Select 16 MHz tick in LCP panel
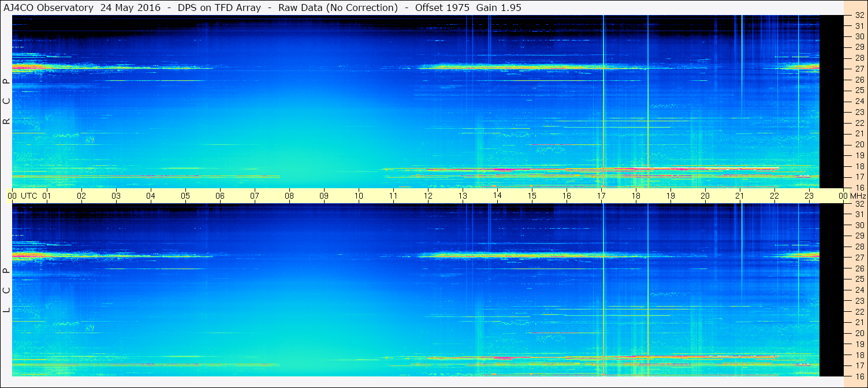Image resolution: width=868 pixels, height=388 pixels. pos(859,376)
